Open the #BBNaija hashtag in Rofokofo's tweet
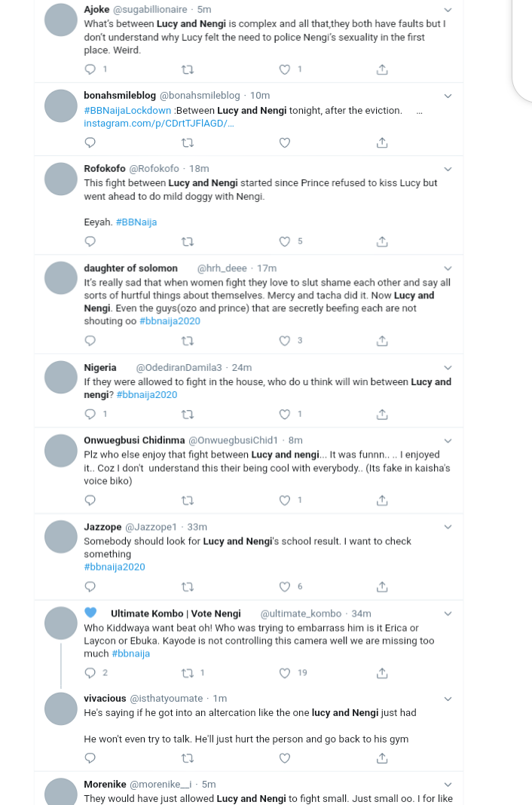Screen dimensions: 532x805 click(136, 222)
